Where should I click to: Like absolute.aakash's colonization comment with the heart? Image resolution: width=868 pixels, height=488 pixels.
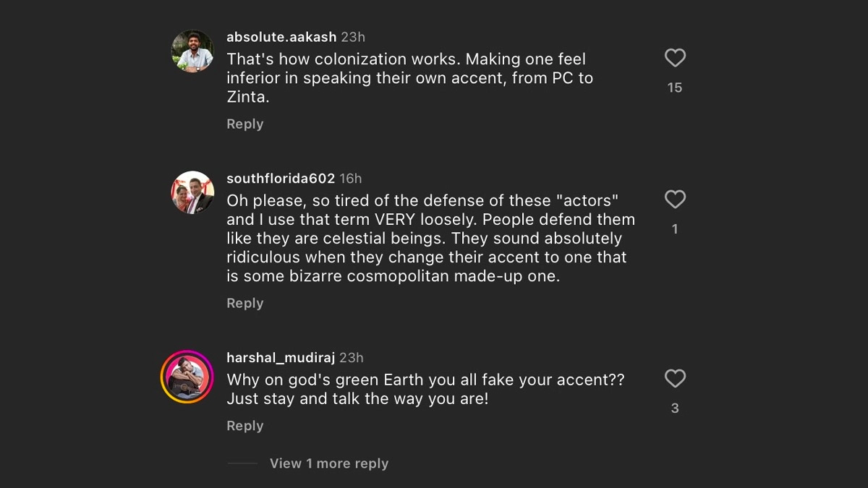tap(675, 58)
